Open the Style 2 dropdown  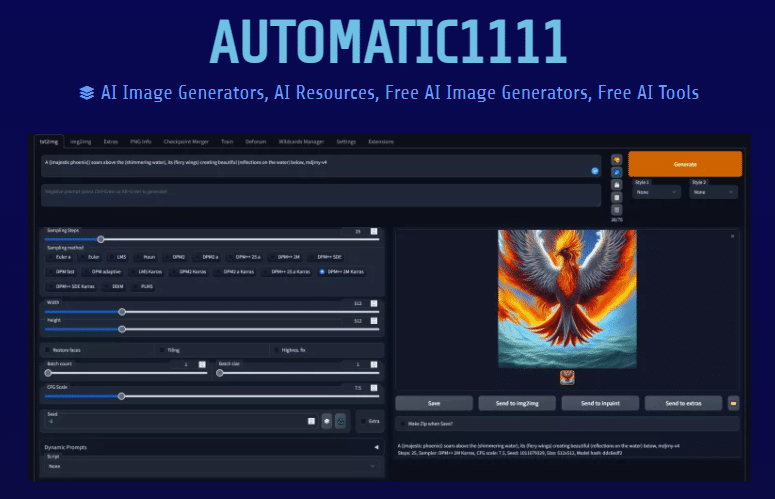714,192
